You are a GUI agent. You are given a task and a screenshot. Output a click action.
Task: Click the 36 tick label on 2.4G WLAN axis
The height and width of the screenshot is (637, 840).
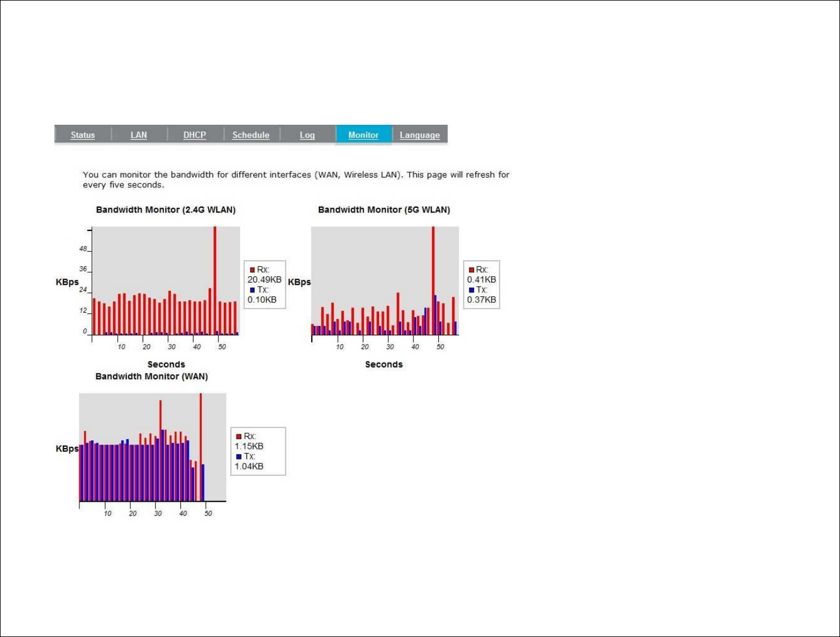pyautogui.click(x=83, y=269)
